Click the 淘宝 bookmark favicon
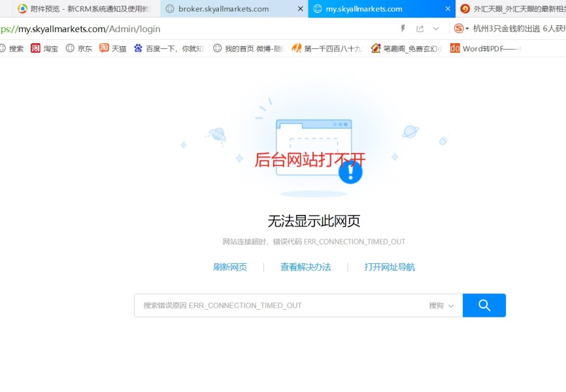 [x=35, y=48]
